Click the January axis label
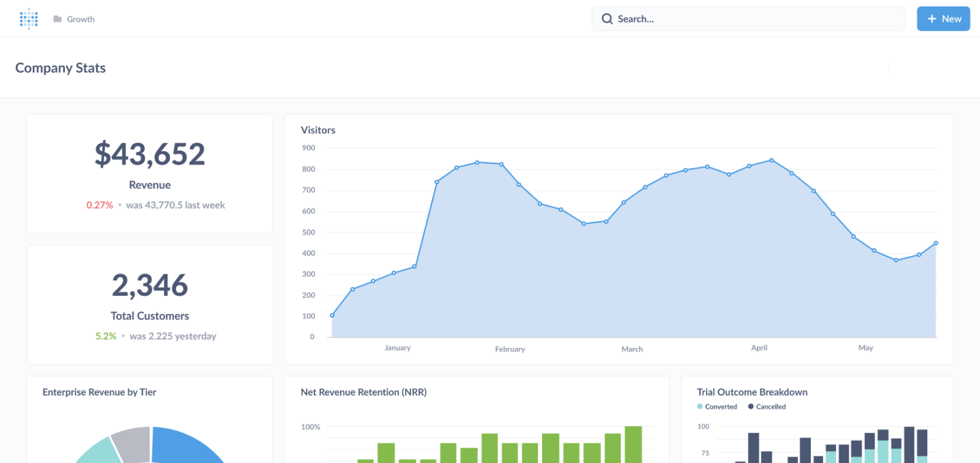The width and height of the screenshot is (980, 463). tap(397, 348)
